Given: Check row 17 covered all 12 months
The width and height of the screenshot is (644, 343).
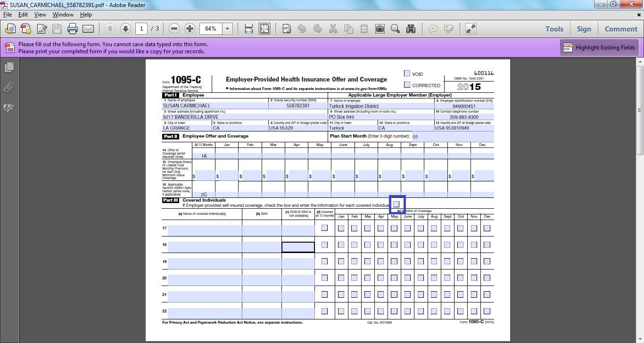Looking at the screenshot, I should tap(324, 228).
